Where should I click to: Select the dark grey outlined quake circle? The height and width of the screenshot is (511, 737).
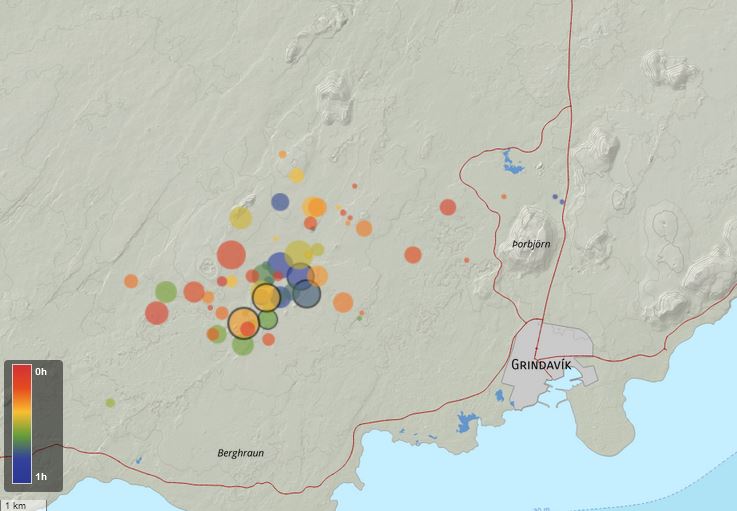307,294
